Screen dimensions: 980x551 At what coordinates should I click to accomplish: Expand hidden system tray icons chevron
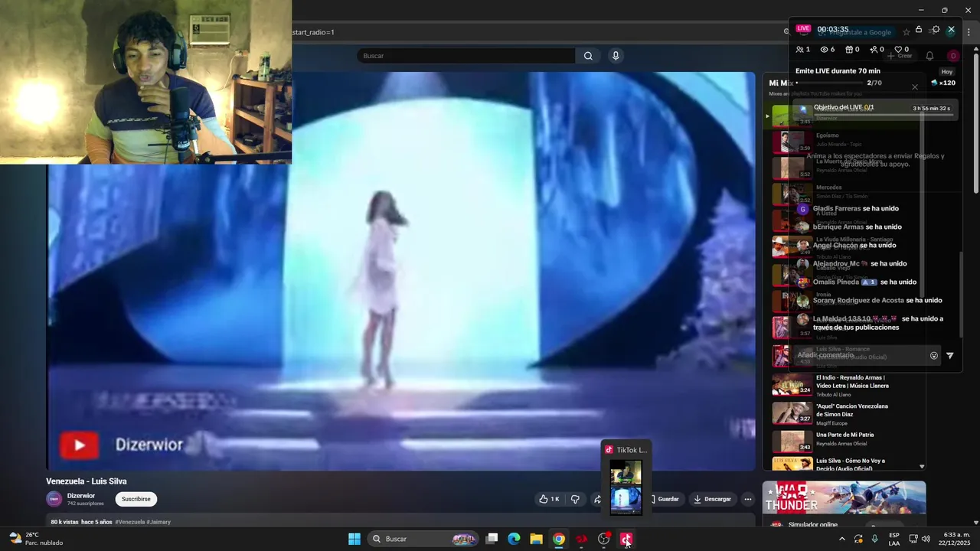[x=842, y=539]
